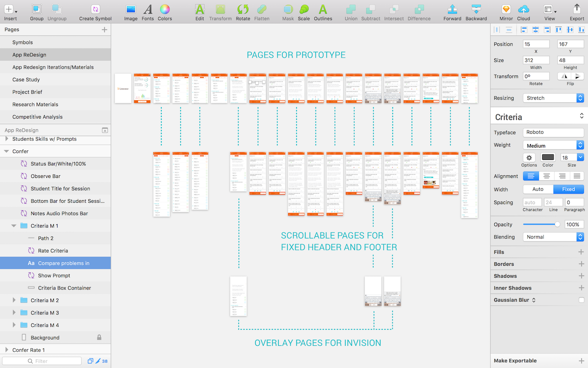Collapse the Criteria M 1 folder

point(13,226)
